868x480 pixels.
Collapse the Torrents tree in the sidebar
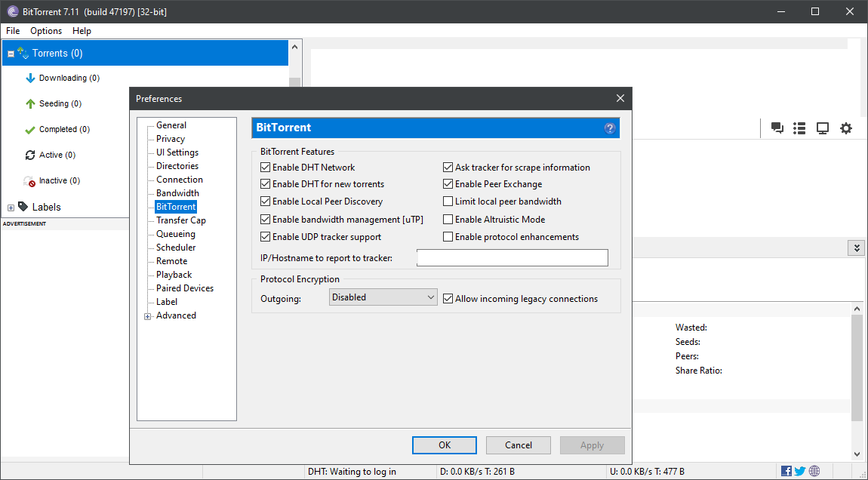point(10,53)
